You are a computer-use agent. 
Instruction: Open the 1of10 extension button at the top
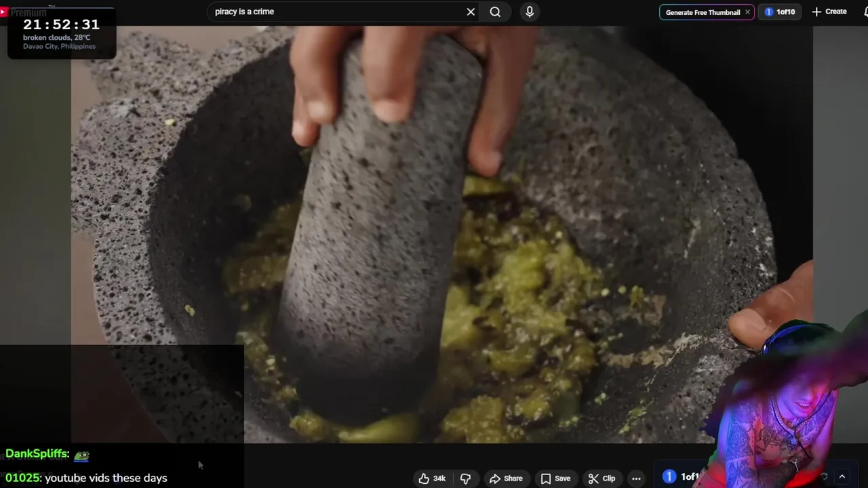[780, 12]
